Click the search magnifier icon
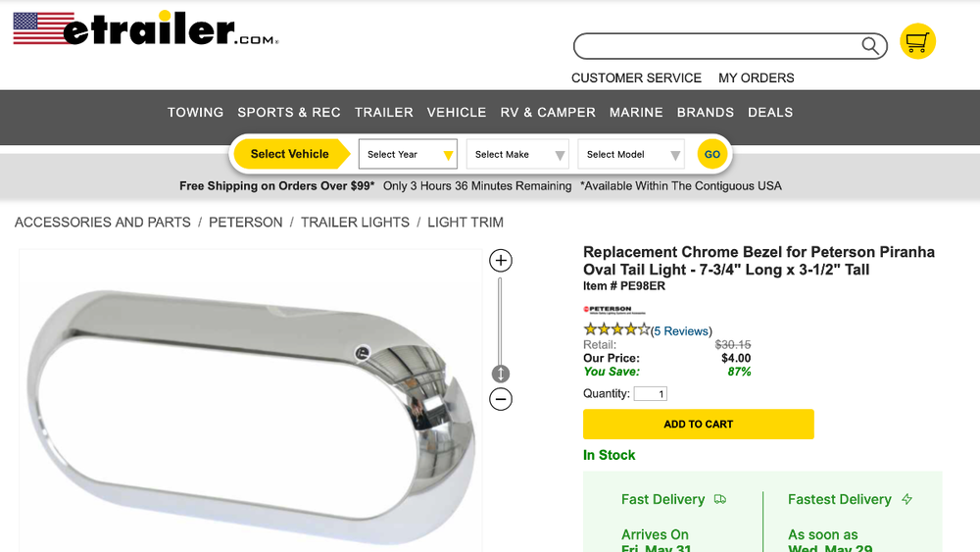 click(x=870, y=45)
